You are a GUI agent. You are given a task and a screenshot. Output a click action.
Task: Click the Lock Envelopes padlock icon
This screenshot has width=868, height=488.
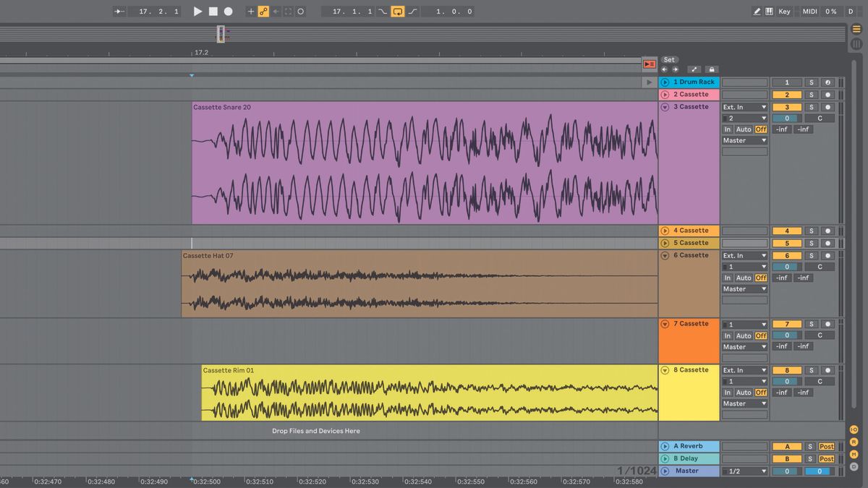click(x=711, y=69)
